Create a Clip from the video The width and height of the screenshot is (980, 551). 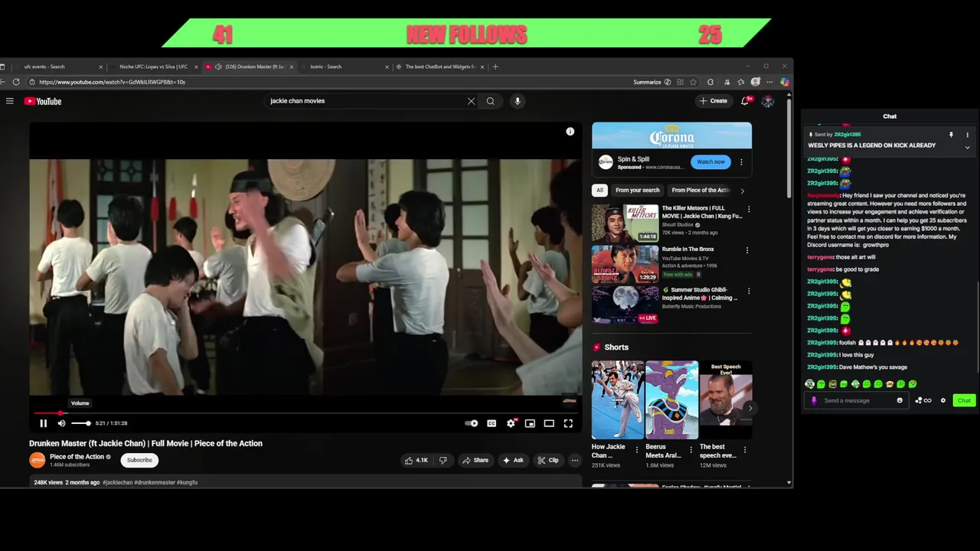548,460
